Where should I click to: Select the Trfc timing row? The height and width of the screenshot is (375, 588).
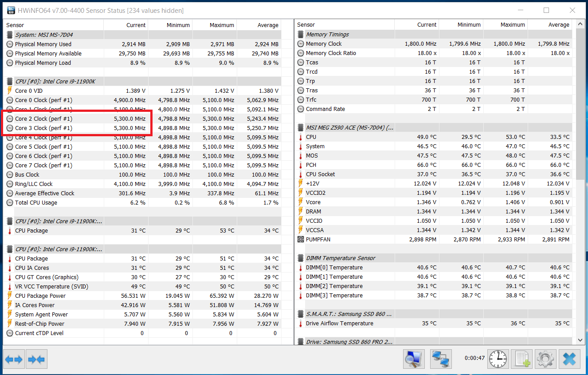433,99
